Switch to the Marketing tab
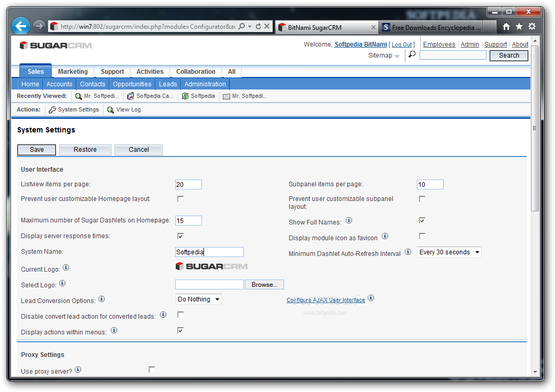555x392 pixels. [x=73, y=72]
